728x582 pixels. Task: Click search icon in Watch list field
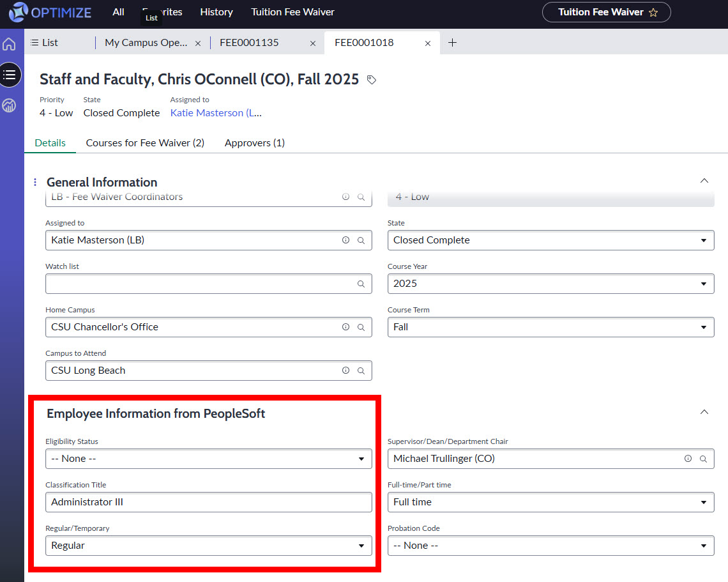click(x=361, y=284)
